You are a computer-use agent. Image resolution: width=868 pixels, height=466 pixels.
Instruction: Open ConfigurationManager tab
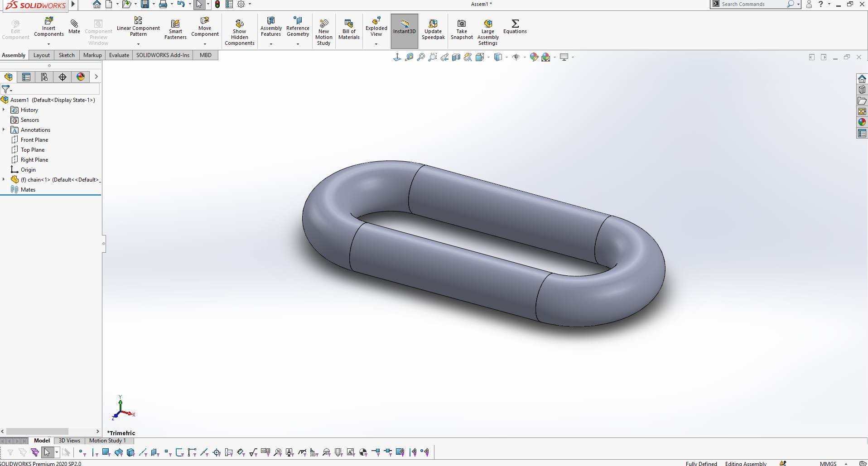pyautogui.click(x=44, y=77)
